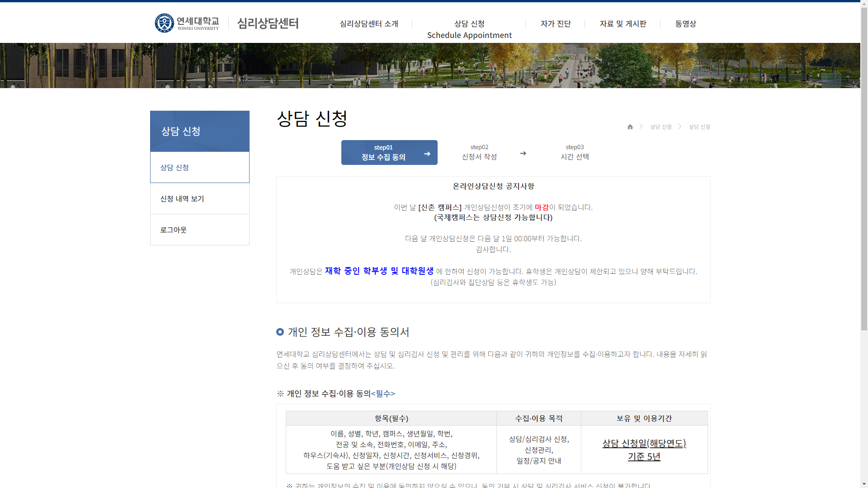The image size is (868, 488).
Task: Open the 심리상담센터 소개 menu
Action: pos(369,23)
